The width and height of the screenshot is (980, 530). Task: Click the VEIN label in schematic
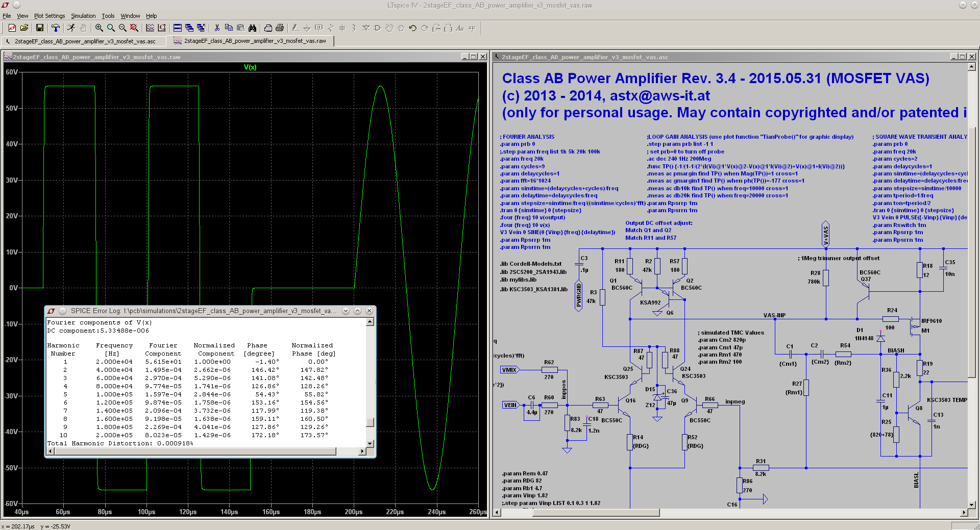click(510, 405)
